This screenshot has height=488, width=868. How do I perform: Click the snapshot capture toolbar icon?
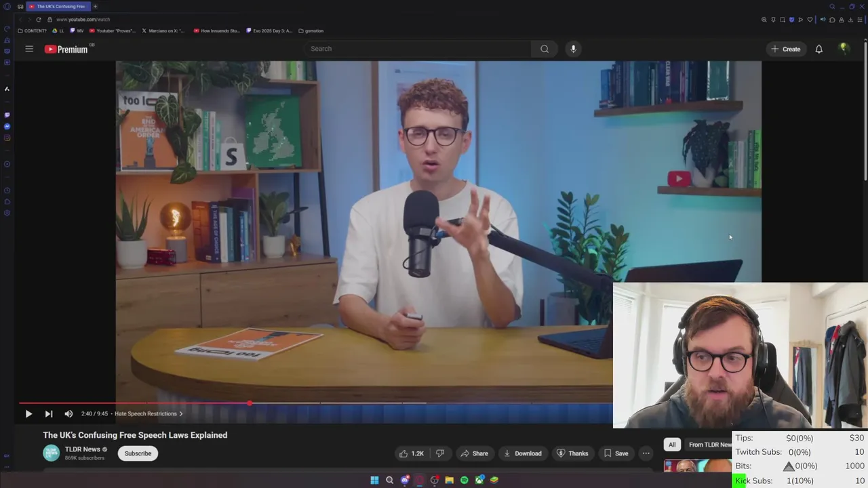pyautogui.click(x=782, y=20)
